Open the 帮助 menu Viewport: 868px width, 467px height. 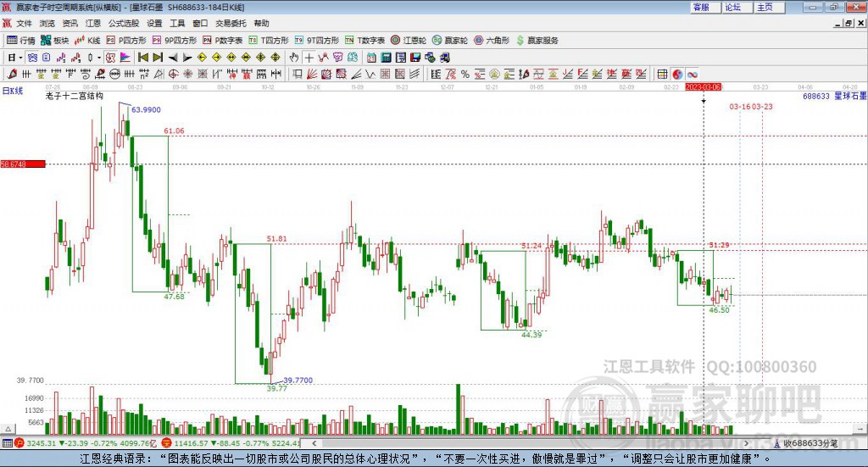coord(261,23)
